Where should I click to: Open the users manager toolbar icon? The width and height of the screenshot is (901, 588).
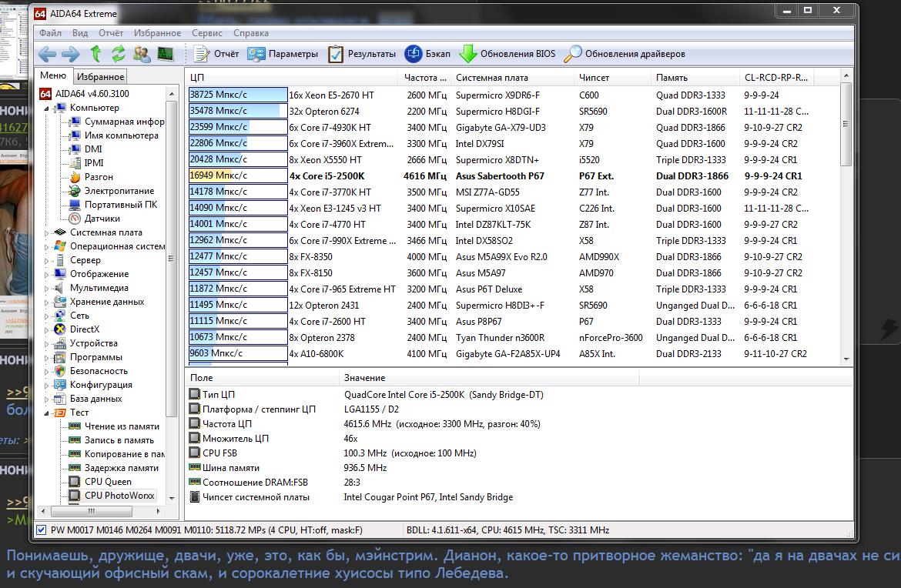coord(142,54)
